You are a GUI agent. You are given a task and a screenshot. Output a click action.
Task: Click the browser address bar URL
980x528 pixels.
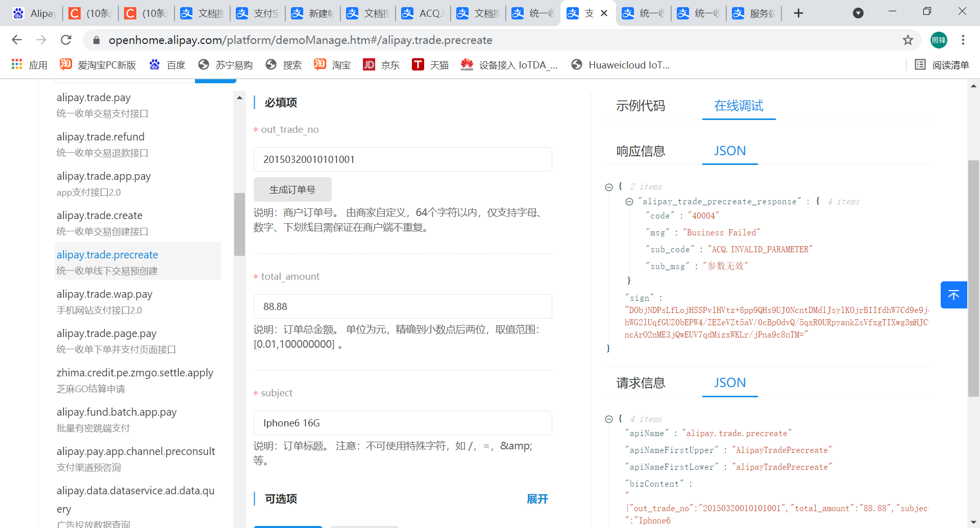point(300,40)
